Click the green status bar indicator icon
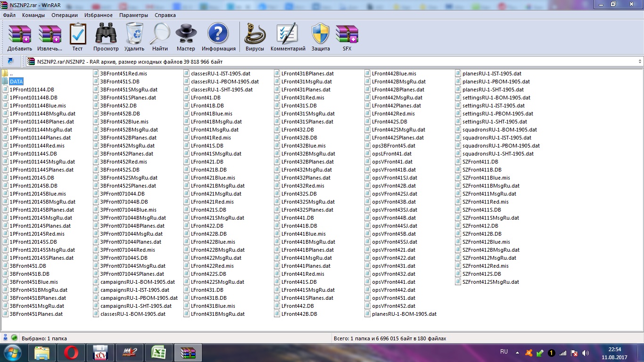Viewport: 644px width, 362px height. [14, 338]
